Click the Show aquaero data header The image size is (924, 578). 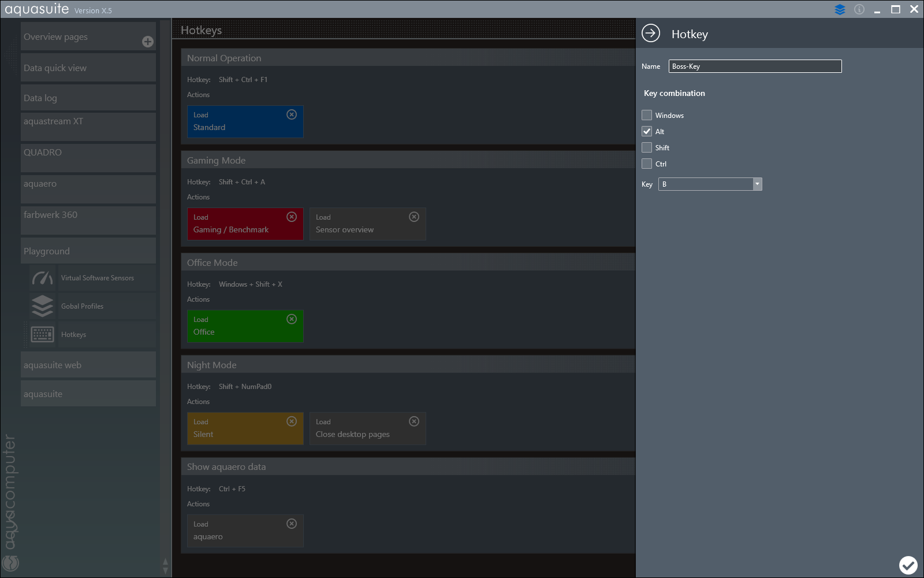408,466
